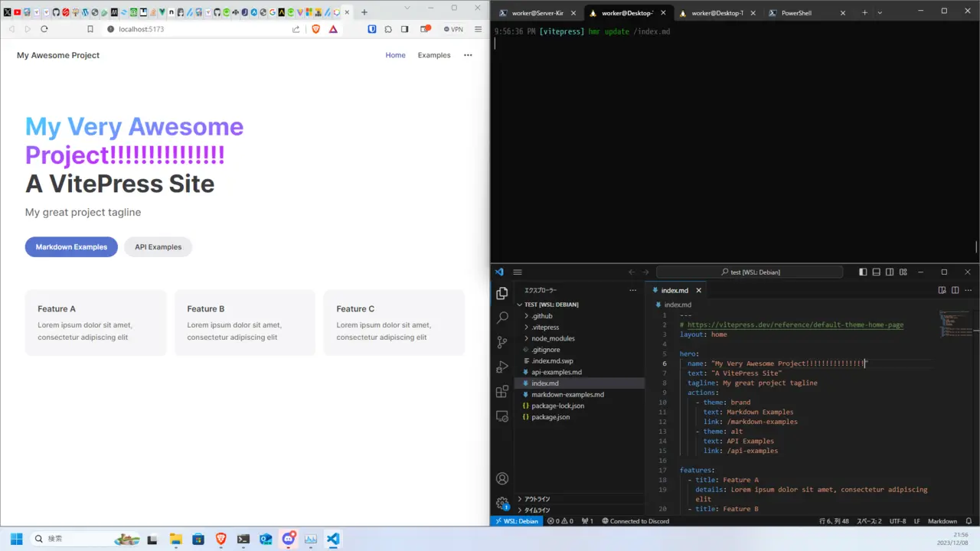The height and width of the screenshot is (551, 980).
Task: Open new terminal tab plus button
Action: tap(864, 13)
